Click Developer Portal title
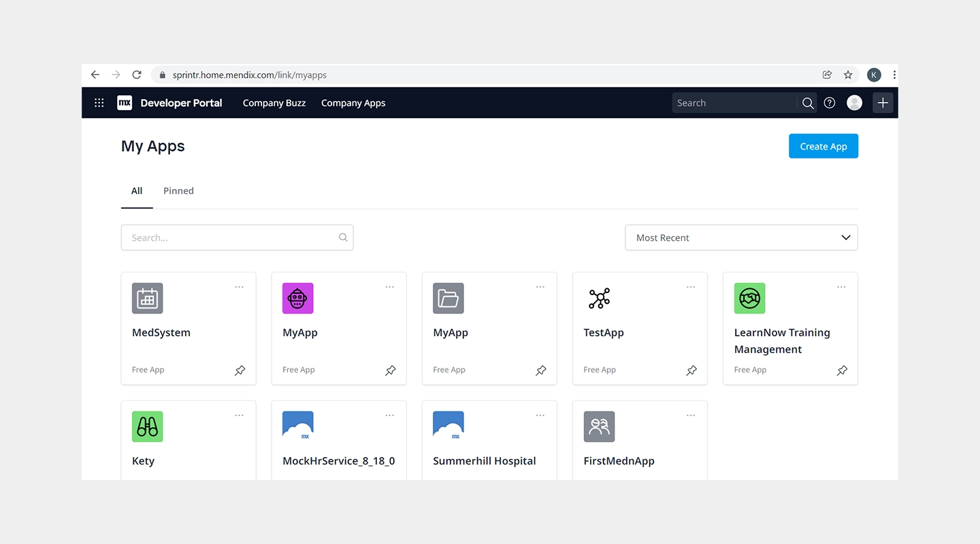This screenshot has width=980, height=544. click(x=181, y=103)
